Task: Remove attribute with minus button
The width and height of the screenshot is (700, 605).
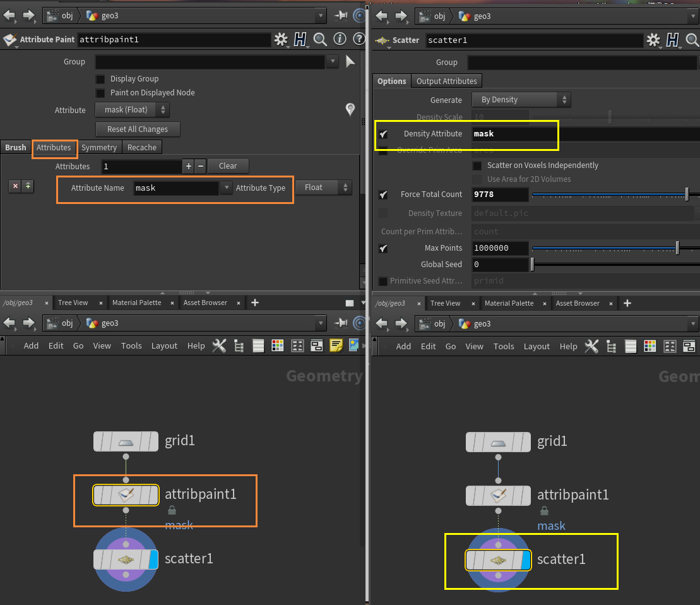Action: click(x=201, y=166)
